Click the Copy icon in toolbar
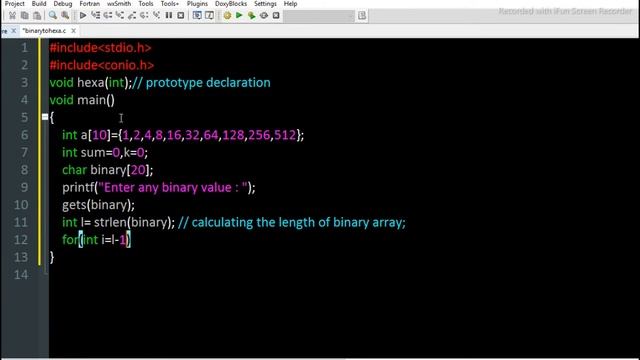The width and height of the screenshot is (640, 360). pos(24,16)
